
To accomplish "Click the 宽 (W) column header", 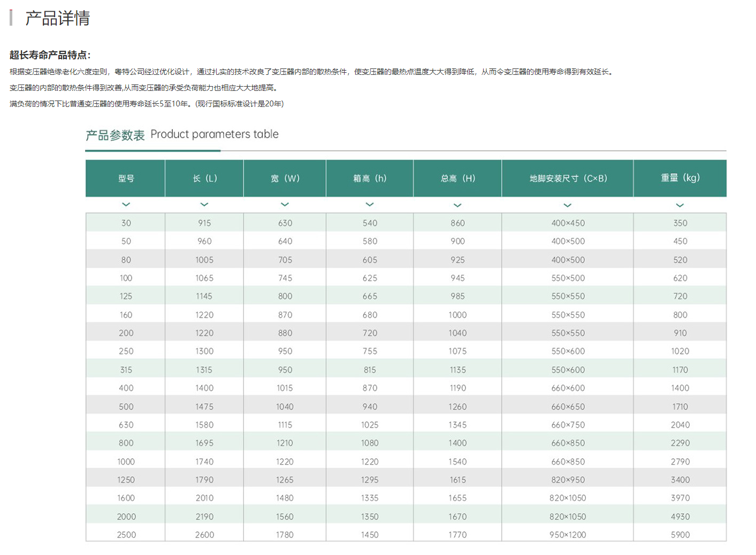I will (x=285, y=178).
